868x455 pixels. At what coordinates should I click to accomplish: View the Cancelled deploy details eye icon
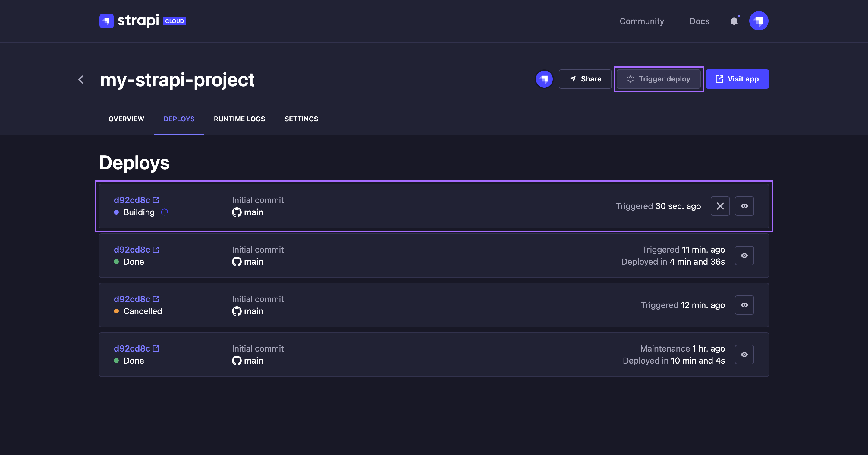click(744, 305)
